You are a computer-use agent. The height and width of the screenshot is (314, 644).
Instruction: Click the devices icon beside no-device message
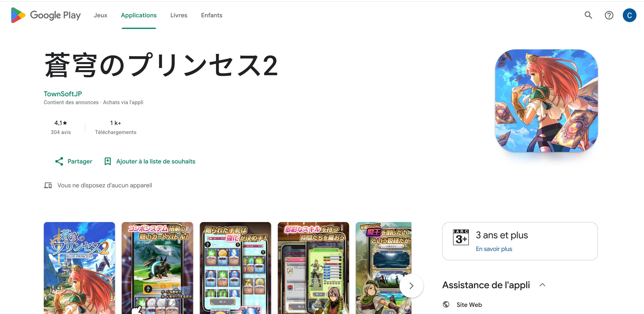click(48, 185)
